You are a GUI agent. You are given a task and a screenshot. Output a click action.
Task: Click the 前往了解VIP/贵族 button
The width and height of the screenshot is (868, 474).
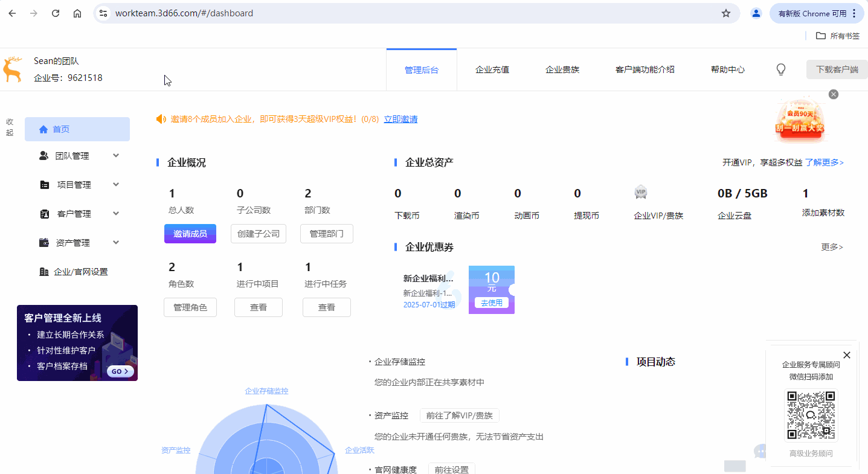click(460, 415)
